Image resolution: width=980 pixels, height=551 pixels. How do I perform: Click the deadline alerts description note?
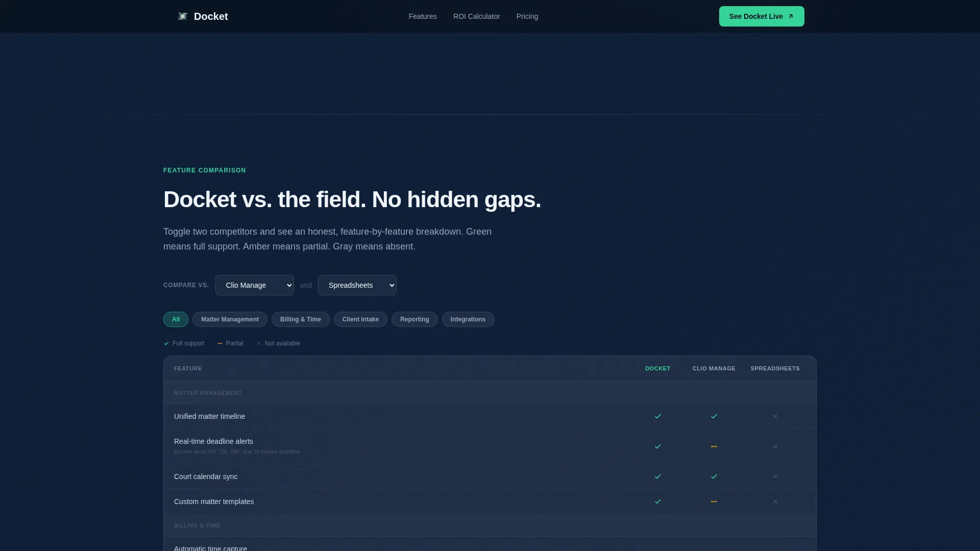tap(237, 452)
